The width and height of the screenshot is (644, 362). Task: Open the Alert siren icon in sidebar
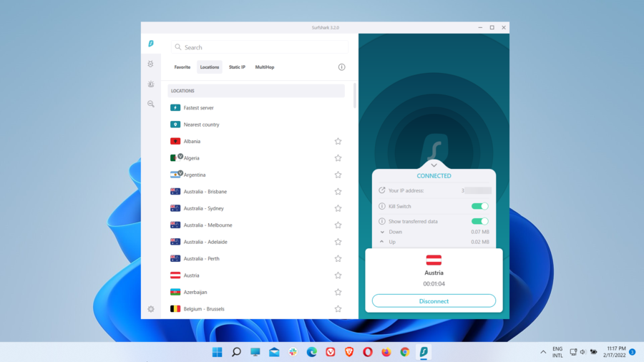[151, 84]
